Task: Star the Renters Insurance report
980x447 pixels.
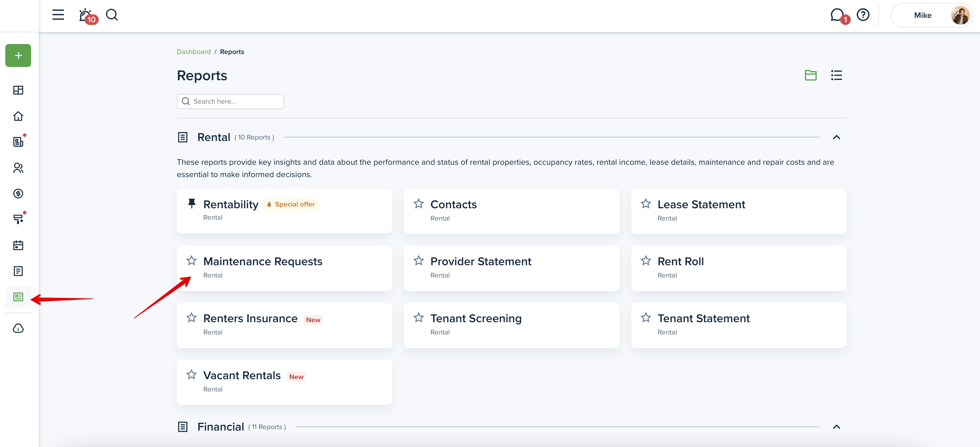Action: click(191, 318)
